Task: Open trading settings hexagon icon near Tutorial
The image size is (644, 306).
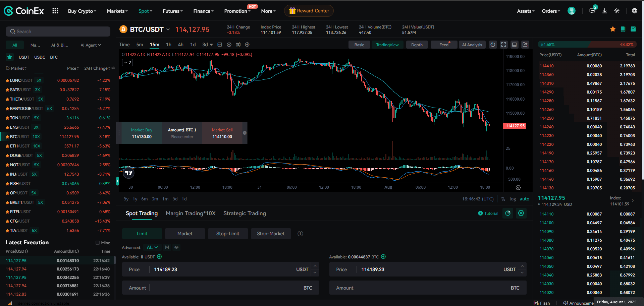Action: (521, 213)
